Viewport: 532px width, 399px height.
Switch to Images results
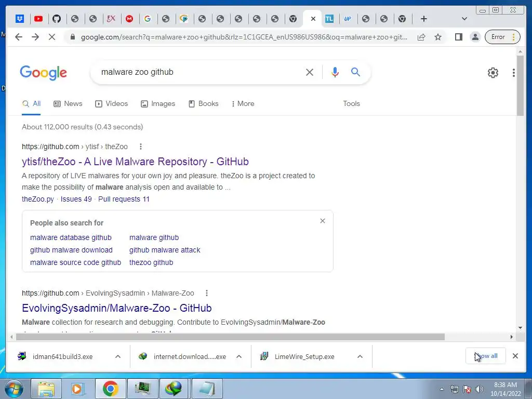[158, 104]
